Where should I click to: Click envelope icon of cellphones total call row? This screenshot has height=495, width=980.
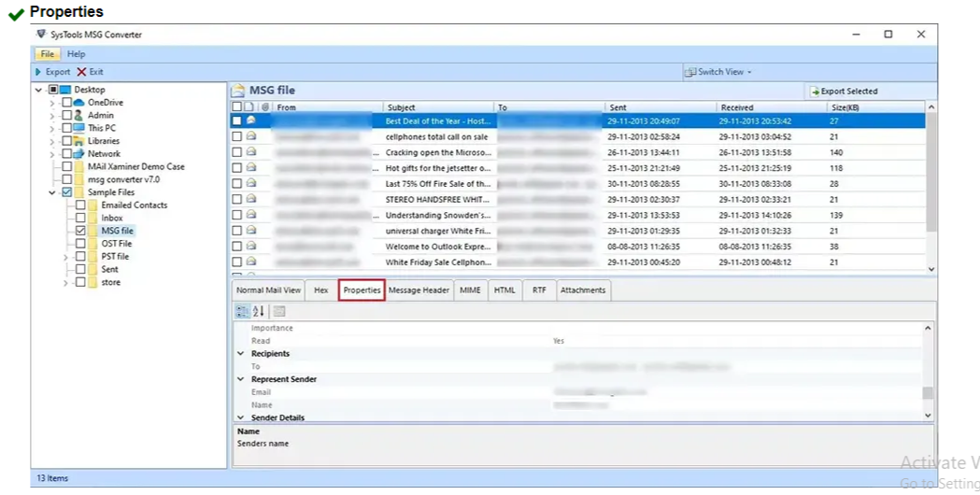251,135
